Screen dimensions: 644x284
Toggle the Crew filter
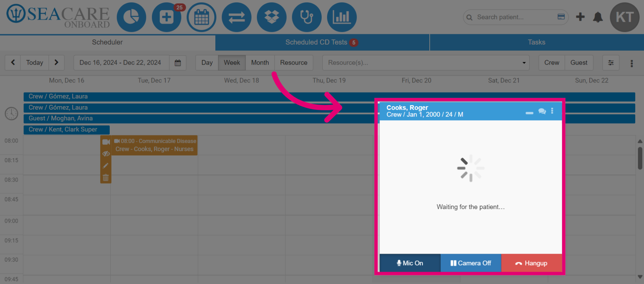pyautogui.click(x=552, y=63)
